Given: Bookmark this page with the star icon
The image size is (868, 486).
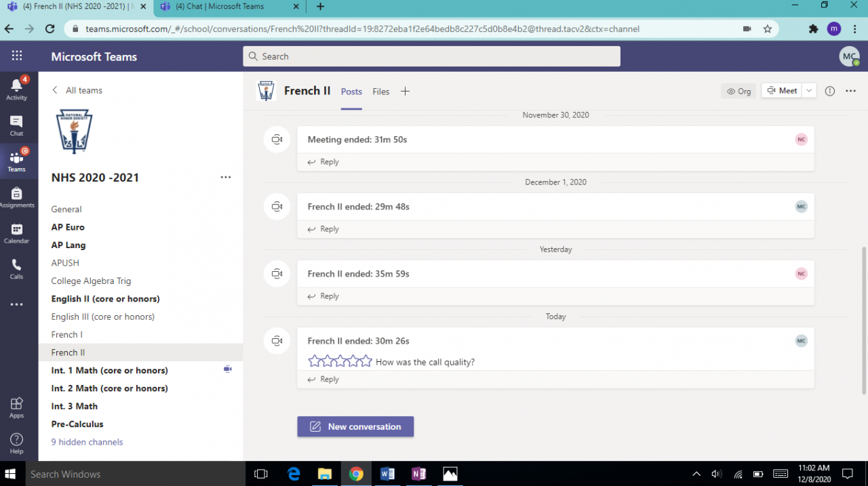Looking at the screenshot, I should pyautogui.click(x=768, y=29).
